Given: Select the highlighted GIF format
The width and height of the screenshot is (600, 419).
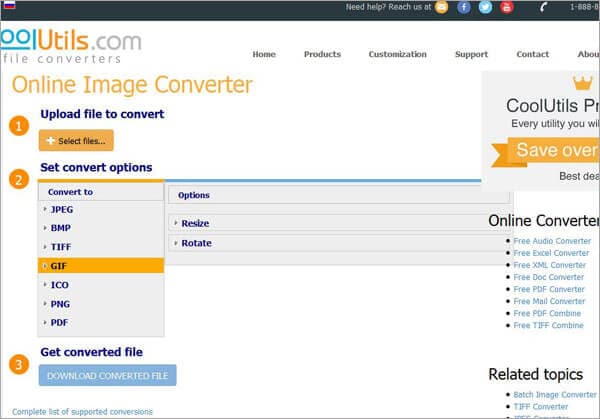Looking at the screenshot, I should click(x=101, y=266).
